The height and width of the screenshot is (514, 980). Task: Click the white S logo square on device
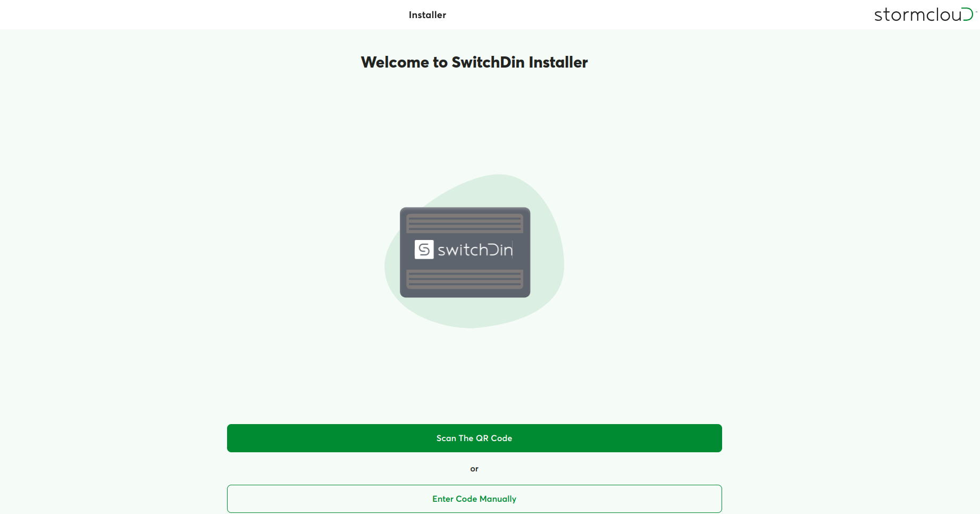pos(424,250)
